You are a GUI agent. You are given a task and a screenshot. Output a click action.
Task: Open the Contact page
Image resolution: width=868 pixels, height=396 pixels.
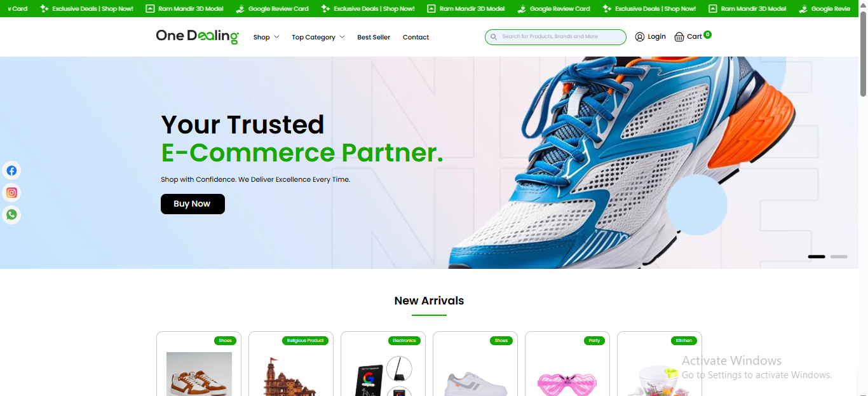(x=416, y=38)
